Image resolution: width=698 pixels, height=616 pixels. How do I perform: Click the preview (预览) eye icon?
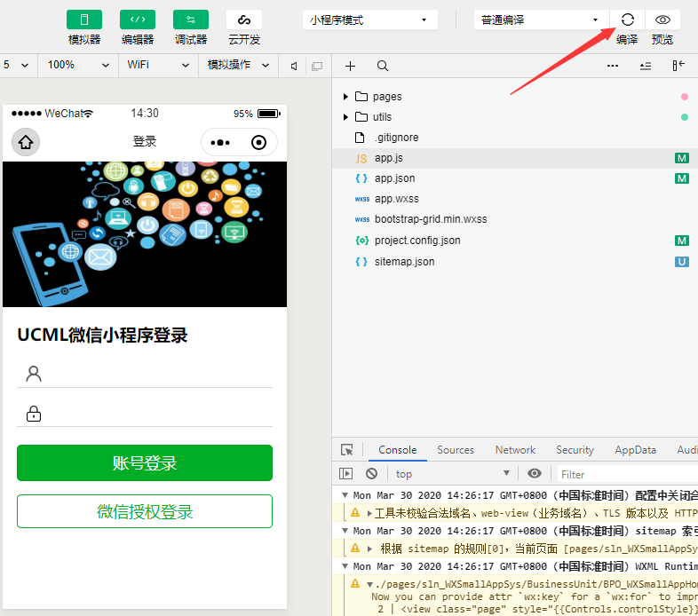click(x=662, y=20)
